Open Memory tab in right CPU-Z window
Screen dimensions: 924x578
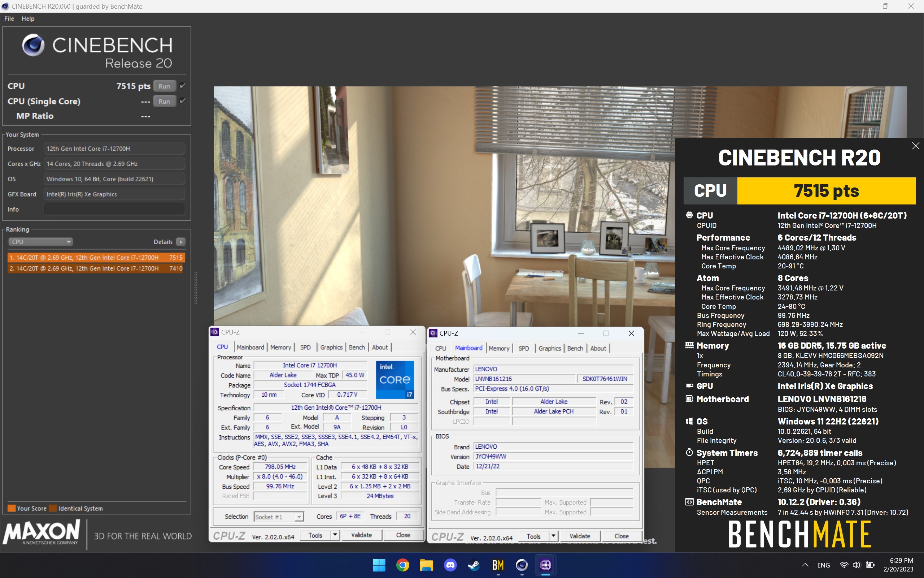499,348
